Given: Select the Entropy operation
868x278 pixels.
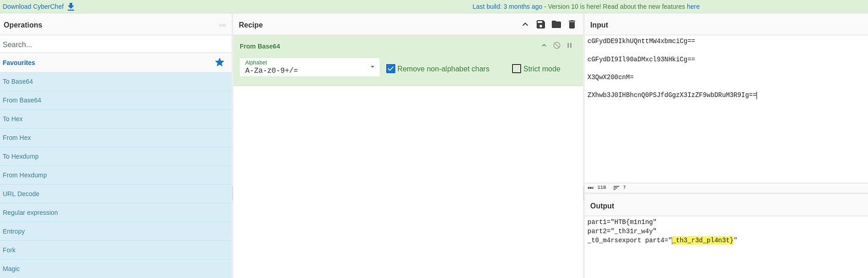Looking at the screenshot, I should pos(116,231).
